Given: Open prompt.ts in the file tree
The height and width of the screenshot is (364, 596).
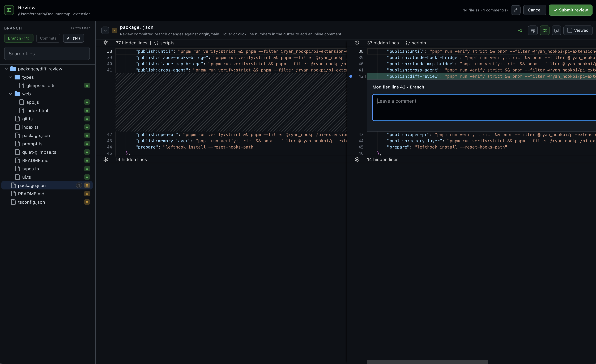Looking at the screenshot, I should click(32, 144).
